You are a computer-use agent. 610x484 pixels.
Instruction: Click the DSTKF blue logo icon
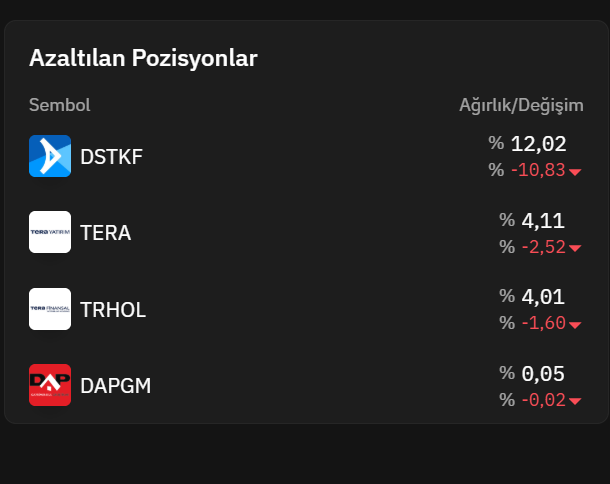(x=50, y=156)
